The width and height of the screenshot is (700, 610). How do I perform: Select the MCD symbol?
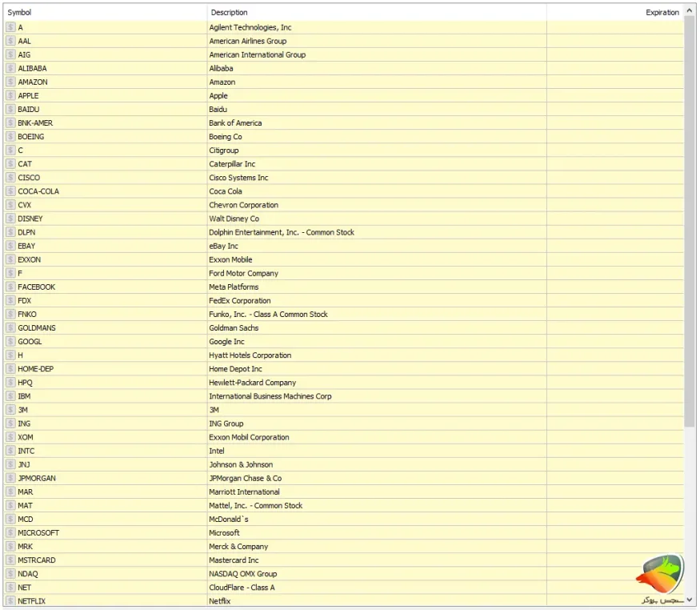[26, 520]
